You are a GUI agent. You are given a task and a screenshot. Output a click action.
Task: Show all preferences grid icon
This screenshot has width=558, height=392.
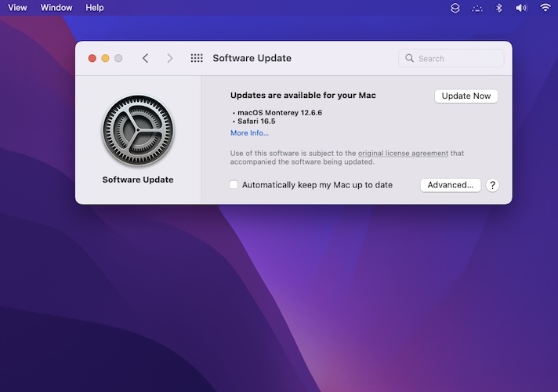[197, 58]
